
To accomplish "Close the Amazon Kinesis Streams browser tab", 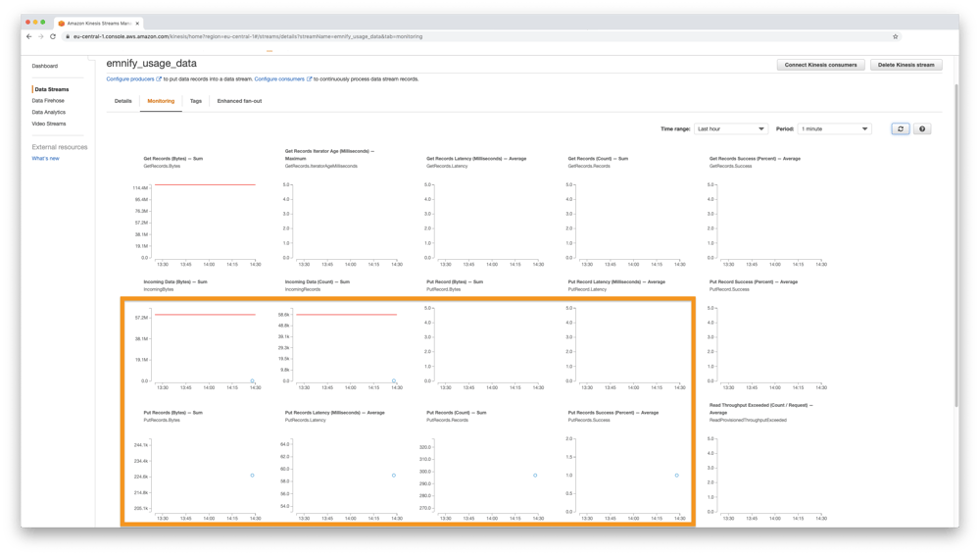I will coord(137,24).
